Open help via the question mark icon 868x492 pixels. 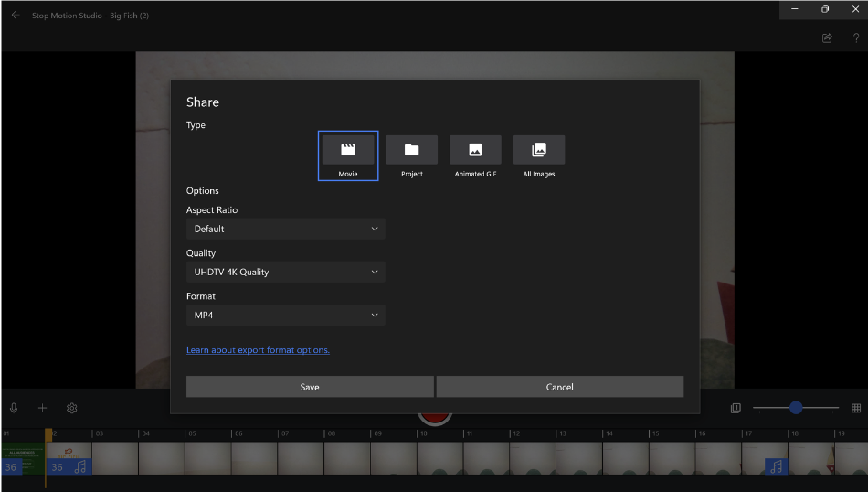tap(856, 37)
